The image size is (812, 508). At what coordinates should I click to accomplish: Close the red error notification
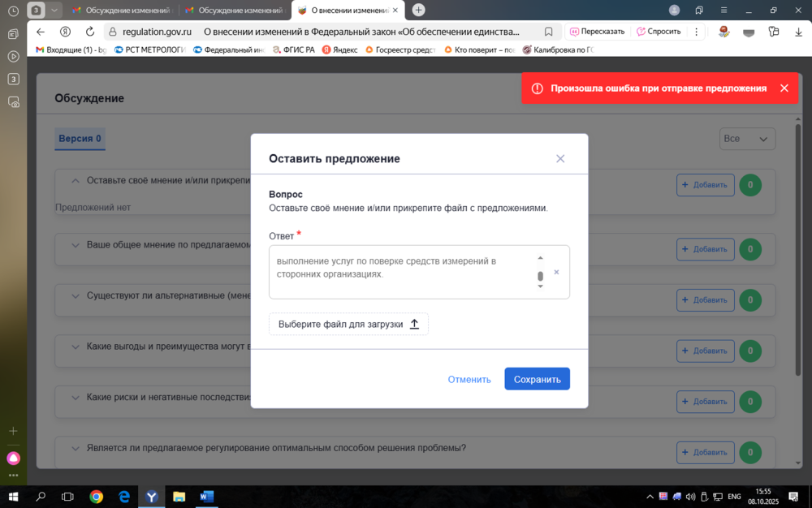point(784,88)
